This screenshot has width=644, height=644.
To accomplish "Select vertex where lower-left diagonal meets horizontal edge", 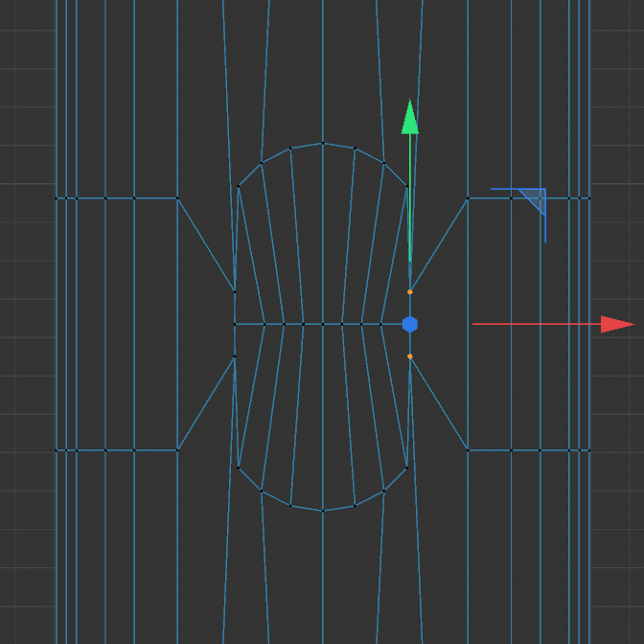I will 177,449.
